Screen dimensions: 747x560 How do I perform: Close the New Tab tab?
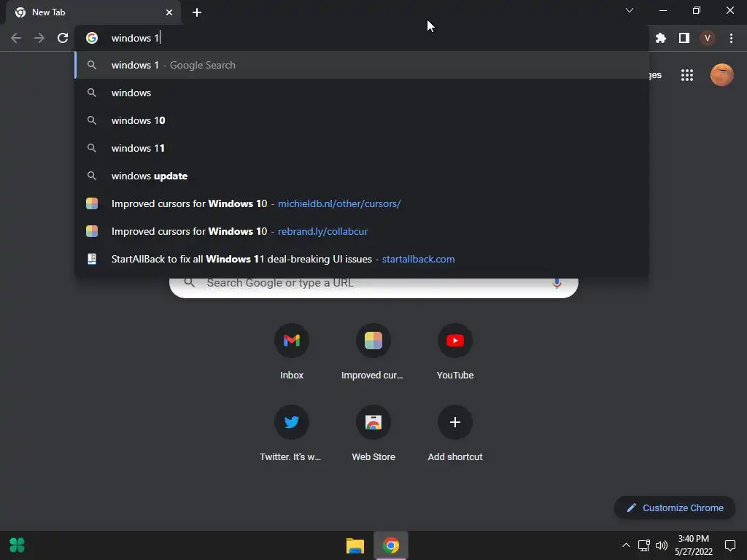[x=169, y=12]
